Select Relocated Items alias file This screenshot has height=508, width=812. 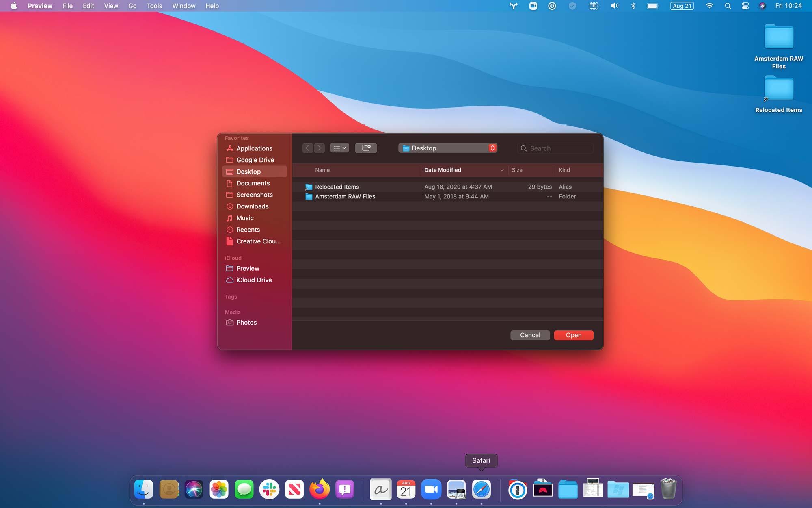point(337,186)
